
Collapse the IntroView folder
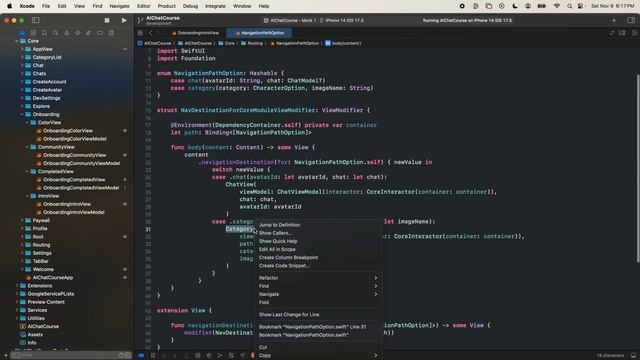[27, 196]
